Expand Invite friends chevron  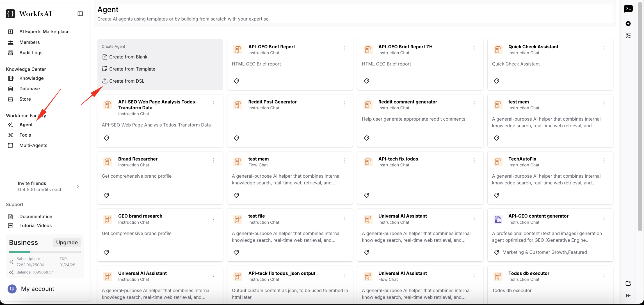pyautogui.click(x=78, y=186)
